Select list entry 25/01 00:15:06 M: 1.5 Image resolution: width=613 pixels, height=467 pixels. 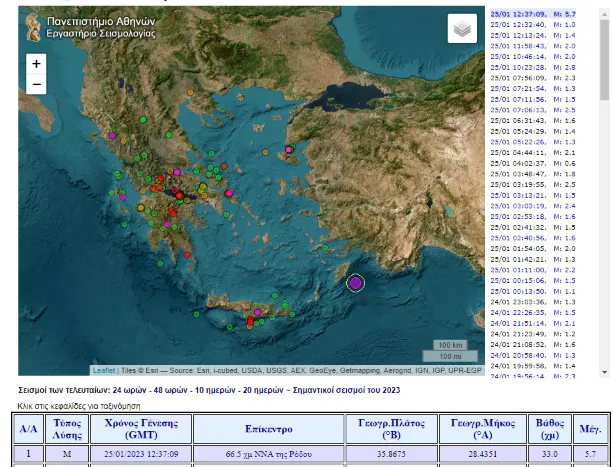[x=533, y=281]
